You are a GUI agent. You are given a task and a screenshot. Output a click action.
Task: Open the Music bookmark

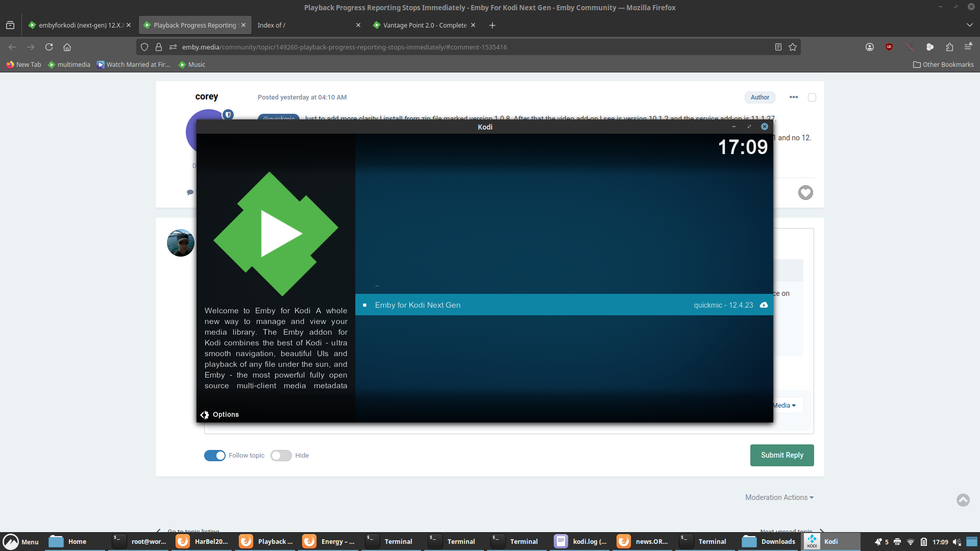(192, 64)
